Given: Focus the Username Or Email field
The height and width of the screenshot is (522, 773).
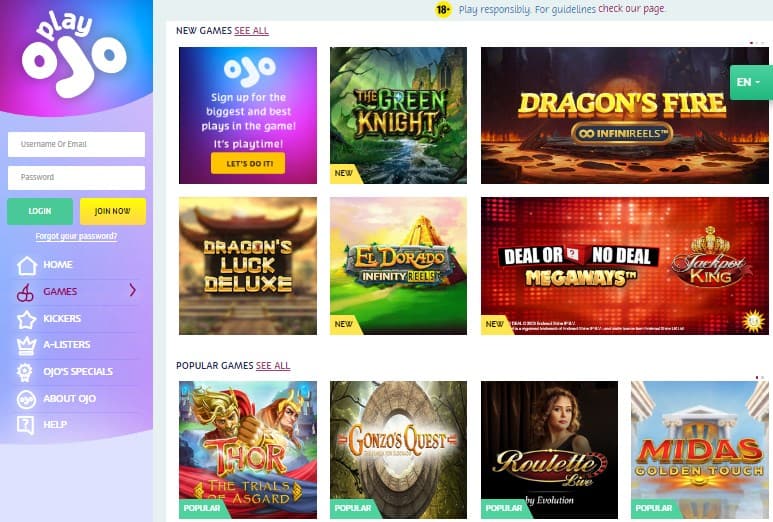Looking at the screenshot, I should [x=76, y=144].
